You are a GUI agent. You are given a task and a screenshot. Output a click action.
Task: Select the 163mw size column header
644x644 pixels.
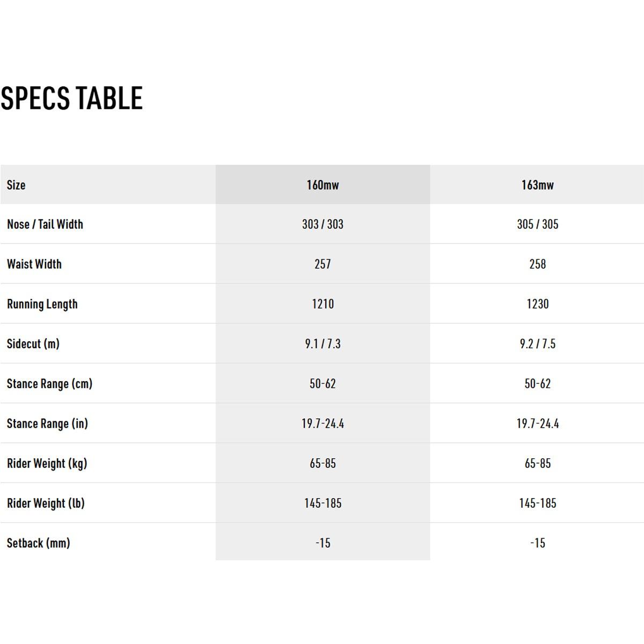point(537,185)
